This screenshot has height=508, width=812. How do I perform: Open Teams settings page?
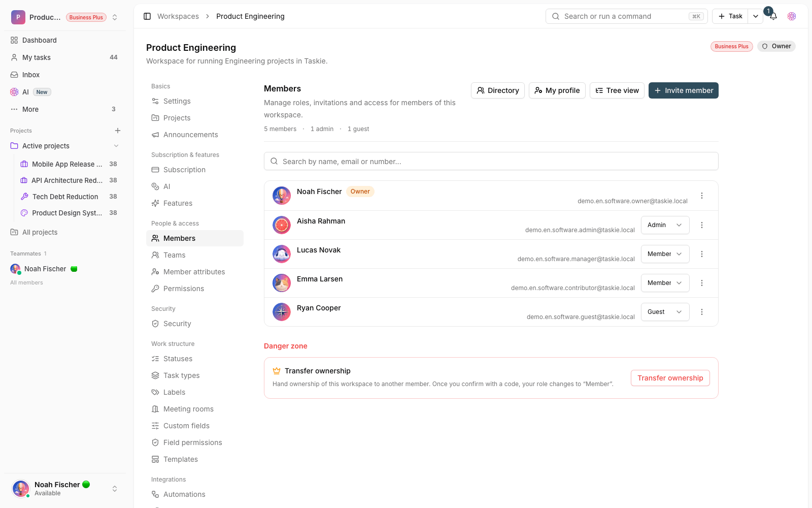pos(195,255)
